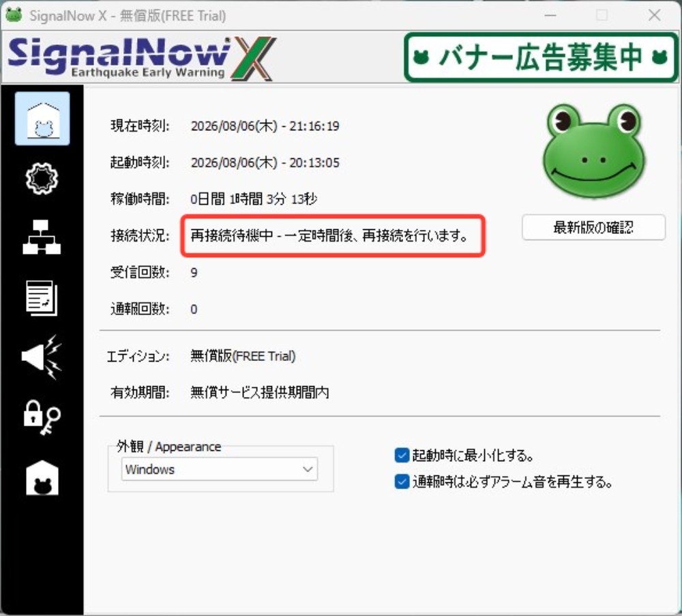
Task: Open the alarm speaker sound settings icon
Action: (x=42, y=357)
